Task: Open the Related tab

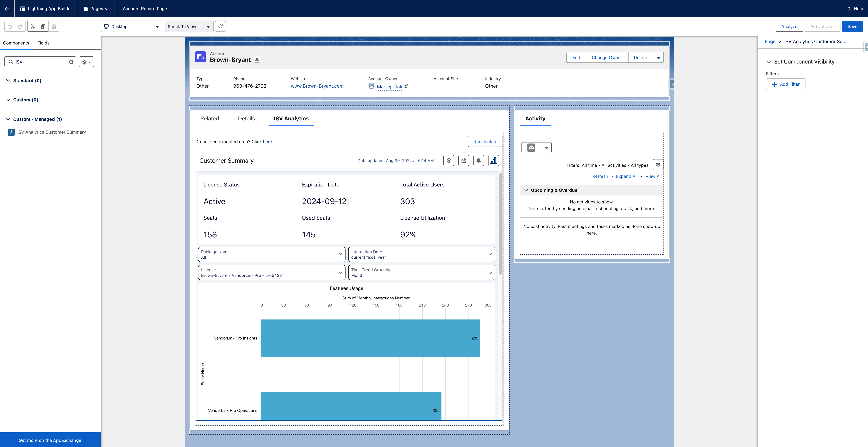Action: click(210, 119)
